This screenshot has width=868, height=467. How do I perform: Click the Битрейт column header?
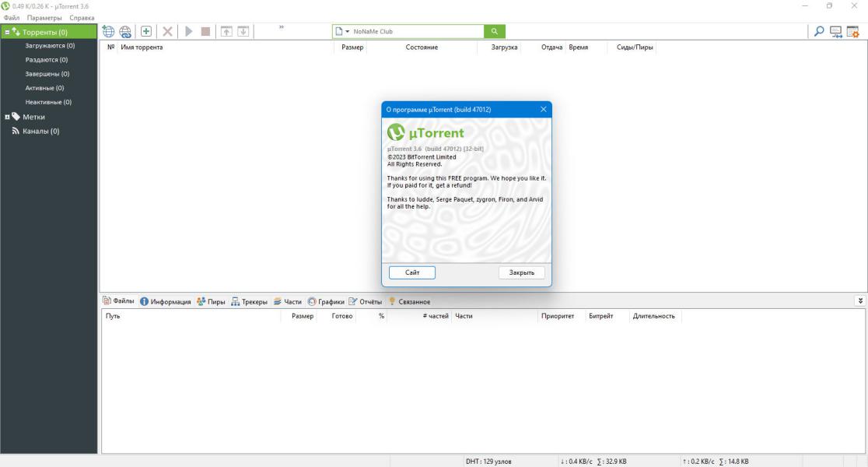click(x=600, y=316)
